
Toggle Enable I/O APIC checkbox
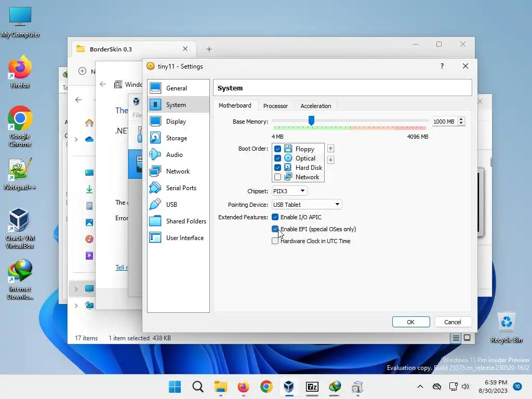pyautogui.click(x=275, y=217)
